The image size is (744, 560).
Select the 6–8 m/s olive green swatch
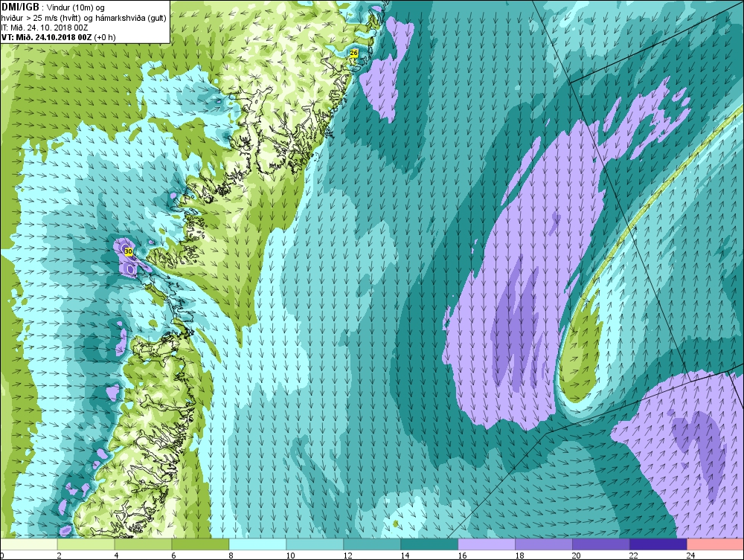200,544
